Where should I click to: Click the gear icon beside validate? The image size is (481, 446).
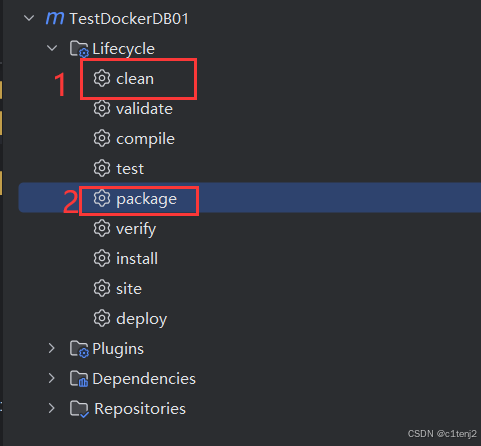pos(102,109)
